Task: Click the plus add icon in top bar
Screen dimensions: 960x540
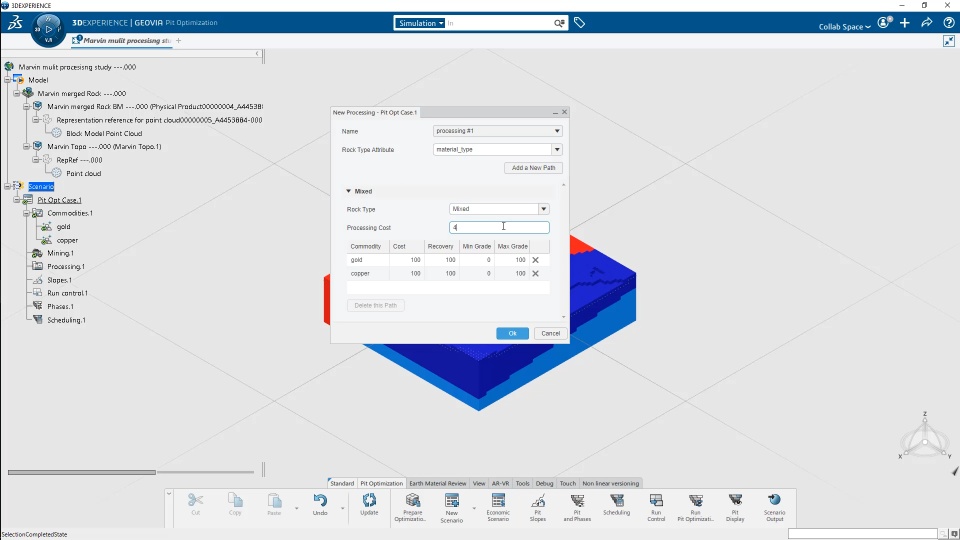Action: click(905, 23)
